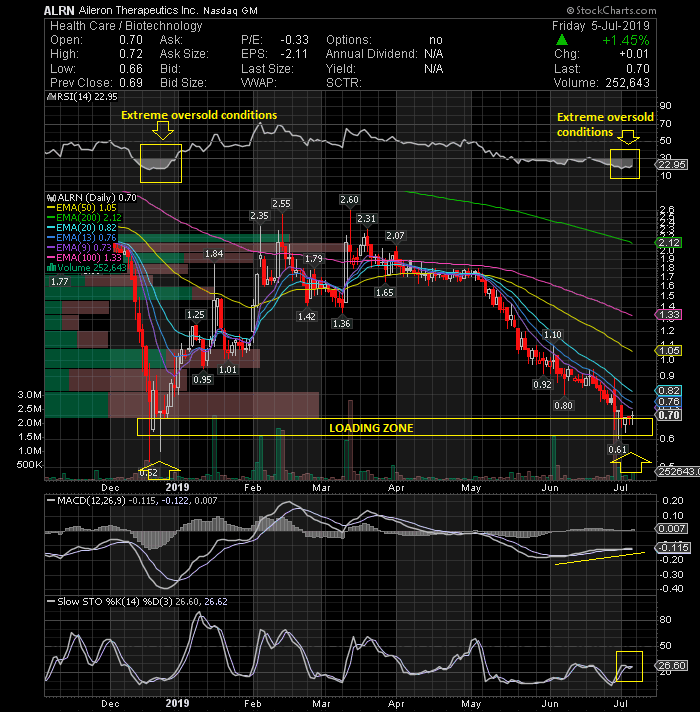Viewport: 700px width, 712px height.
Task: Click the green up-triangle change indicator
Action: tap(562, 40)
